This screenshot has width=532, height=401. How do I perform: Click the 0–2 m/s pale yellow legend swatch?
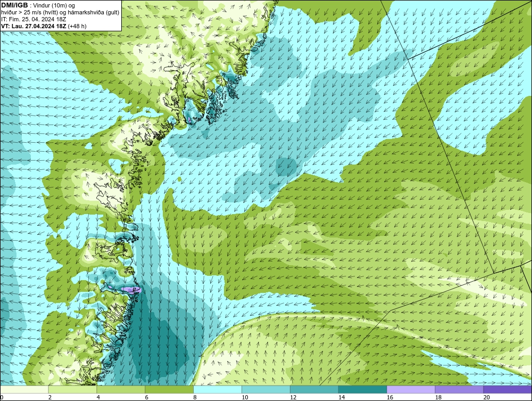coord(24,389)
